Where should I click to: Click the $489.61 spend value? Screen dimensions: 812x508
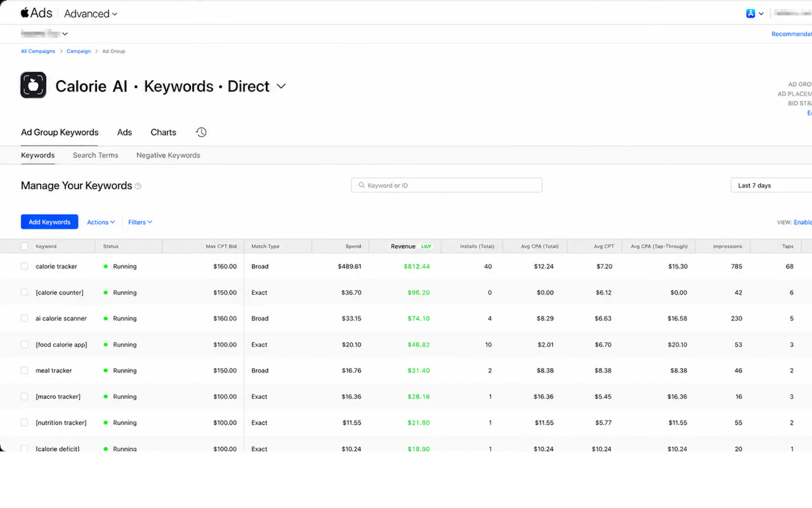pyautogui.click(x=350, y=266)
